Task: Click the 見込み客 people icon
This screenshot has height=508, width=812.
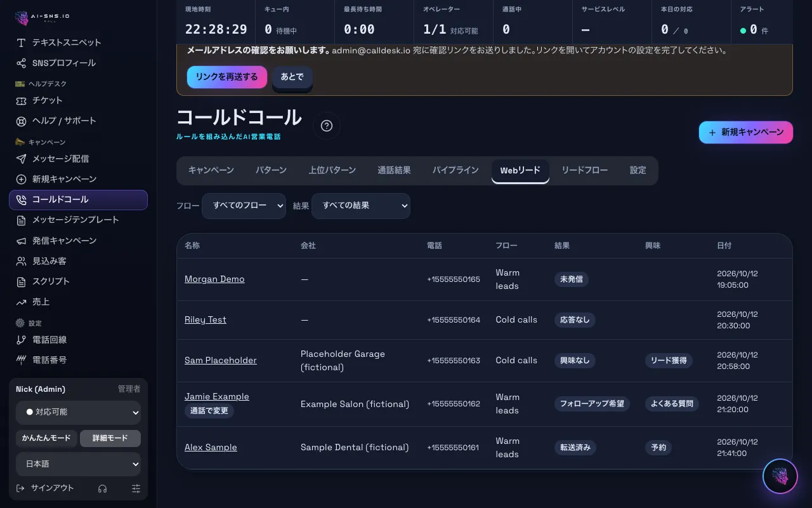Action: 21,261
